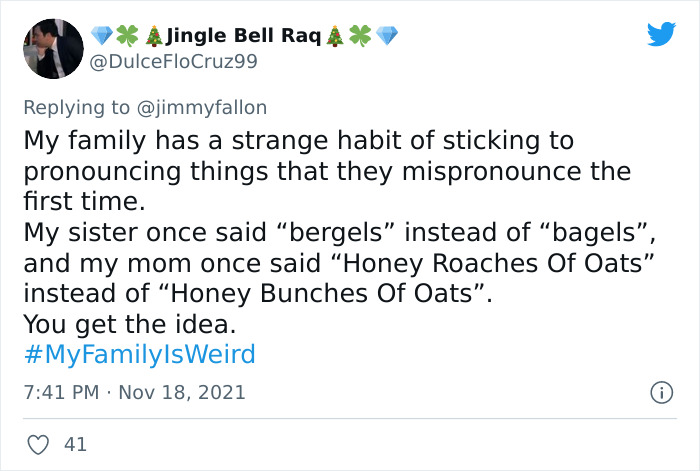Click the 41 likes count

tap(74, 442)
